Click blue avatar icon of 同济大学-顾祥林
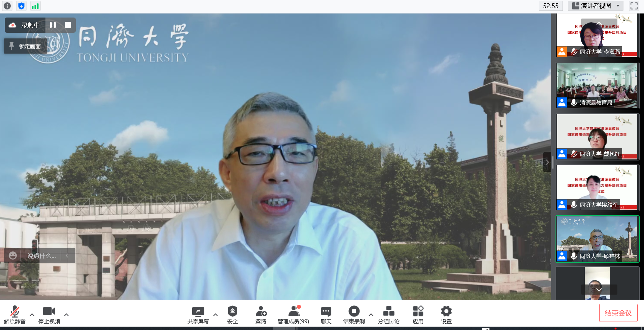Image resolution: width=644 pixels, height=330 pixels. click(562, 256)
